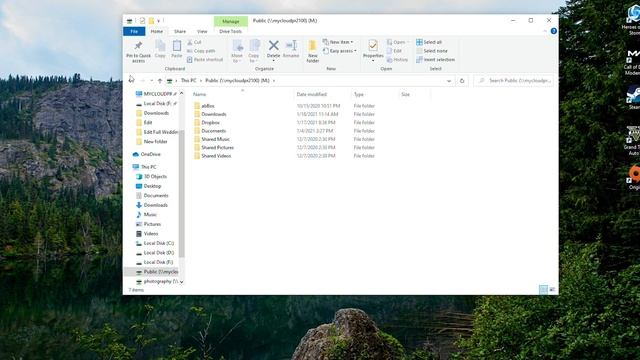
Task: Click the large Copy button in Clipboard group
Action: coord(160,49)
